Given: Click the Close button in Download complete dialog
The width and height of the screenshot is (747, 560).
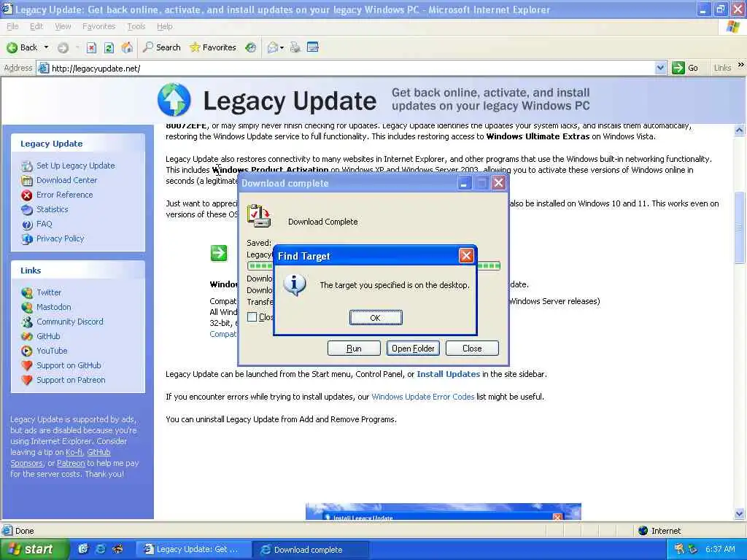Looking at the screenshot, I should coord(472,348).
